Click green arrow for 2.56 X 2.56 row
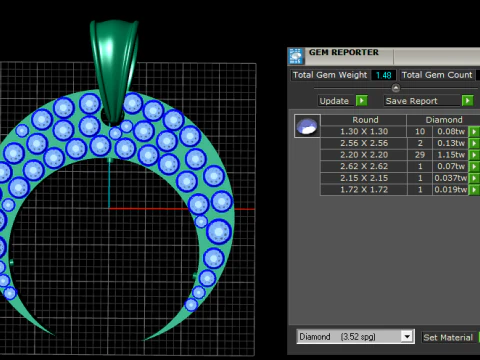Screen dimensions: 480x360 (474, 143)
